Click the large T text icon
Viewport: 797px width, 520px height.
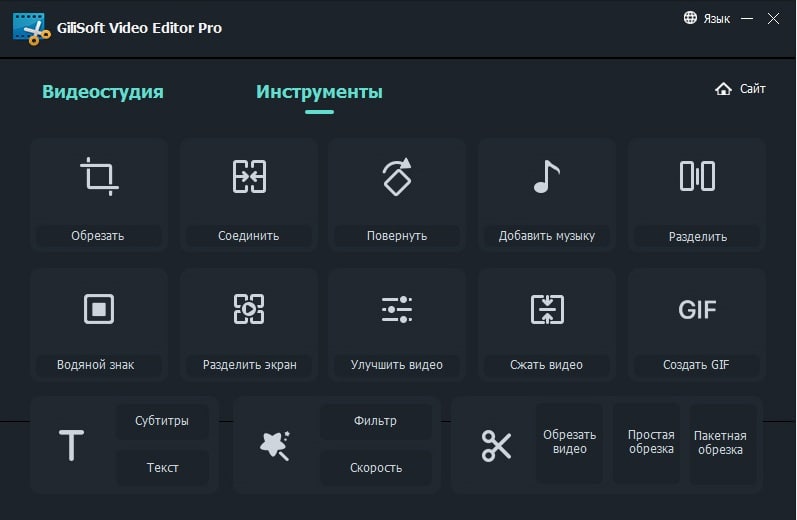point(71,445)
